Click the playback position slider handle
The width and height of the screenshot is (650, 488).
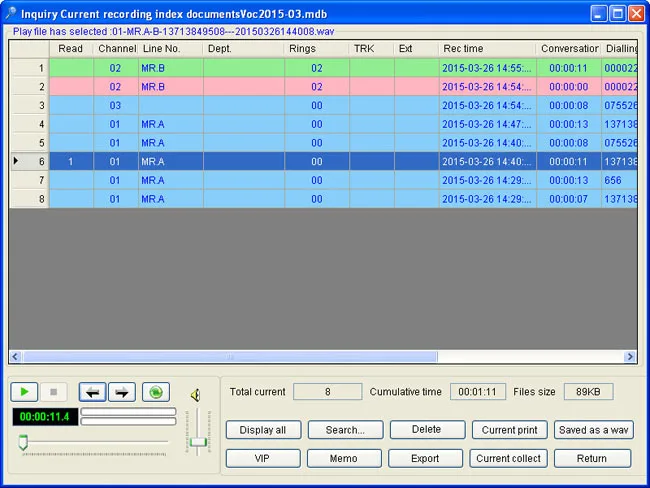(23, 442)
